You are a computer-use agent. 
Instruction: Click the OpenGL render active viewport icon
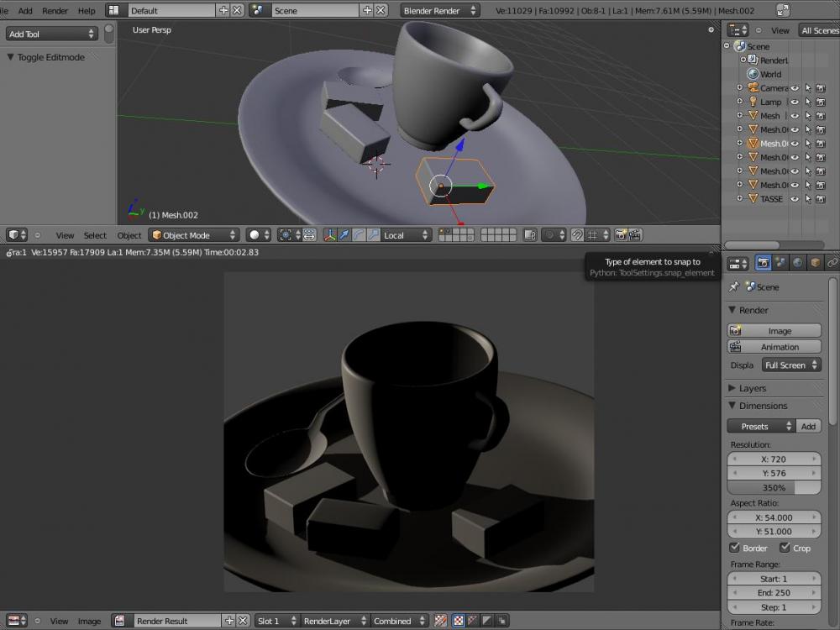(x=621, y=235)
